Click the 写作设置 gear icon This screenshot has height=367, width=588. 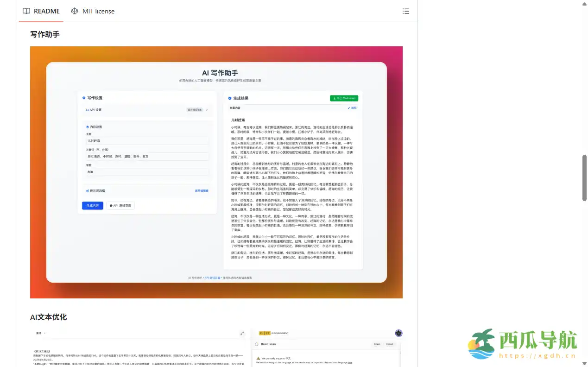click(84, 97)
